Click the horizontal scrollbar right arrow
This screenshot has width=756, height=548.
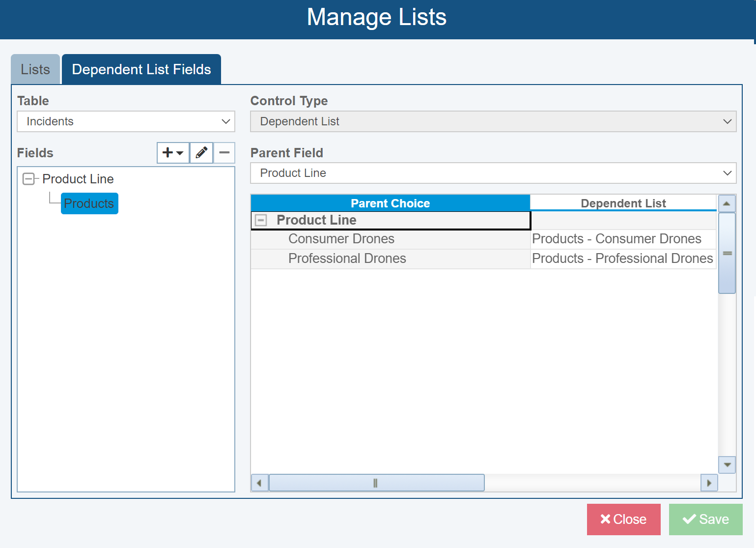(x=709, y=483)
